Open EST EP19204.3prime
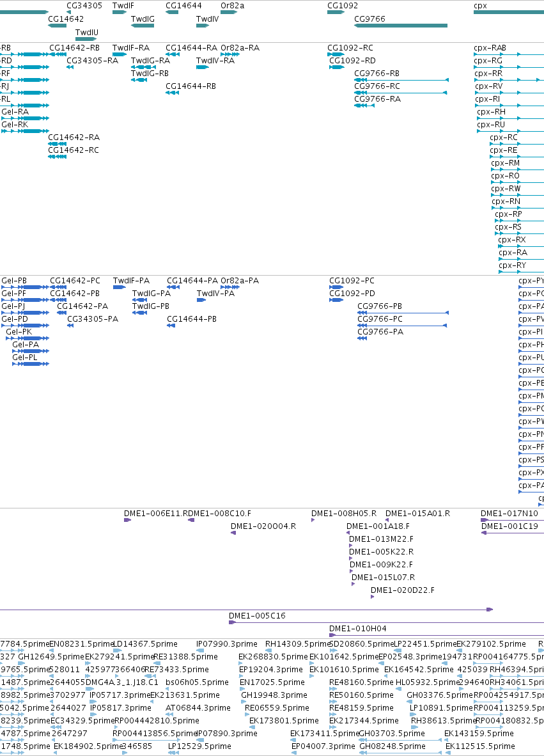Screen dimensions: 544x756 click(272, 670)
